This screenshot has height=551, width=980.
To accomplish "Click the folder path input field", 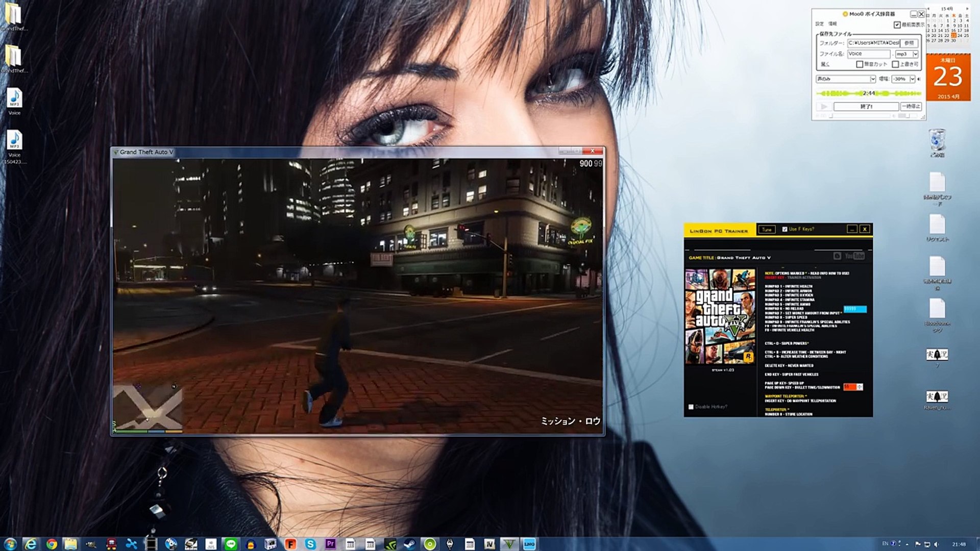I will pos(873,43).
